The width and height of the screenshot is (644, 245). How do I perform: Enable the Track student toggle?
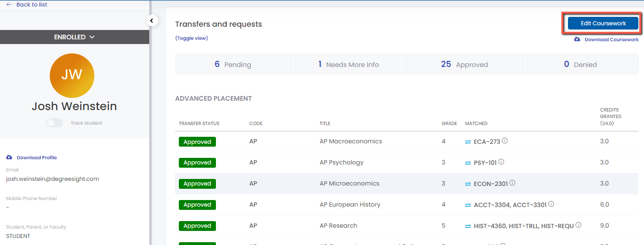pos(54,123)
